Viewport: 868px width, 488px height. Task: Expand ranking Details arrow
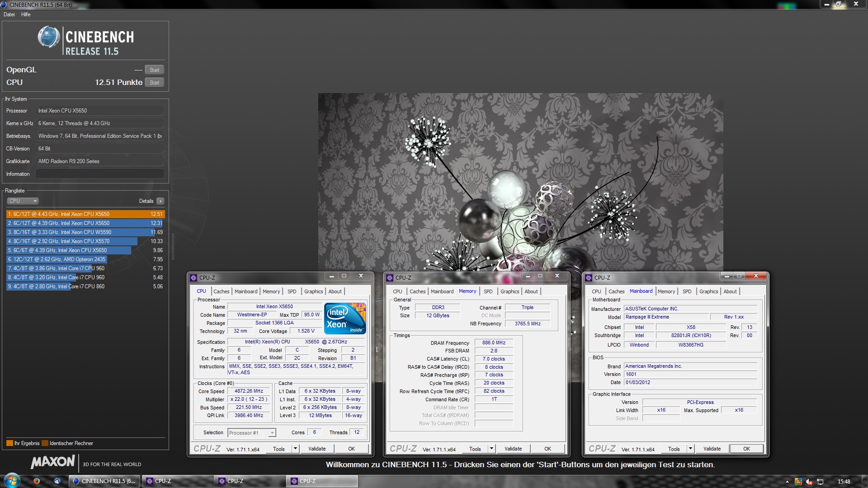click(x=160, y=201)
